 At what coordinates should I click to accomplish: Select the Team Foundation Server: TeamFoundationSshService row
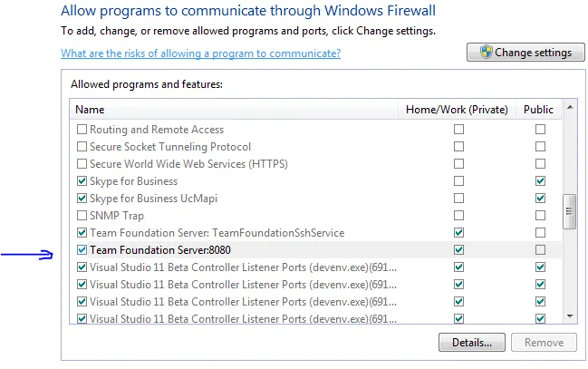pyautogui.click(x=217, y=233)
